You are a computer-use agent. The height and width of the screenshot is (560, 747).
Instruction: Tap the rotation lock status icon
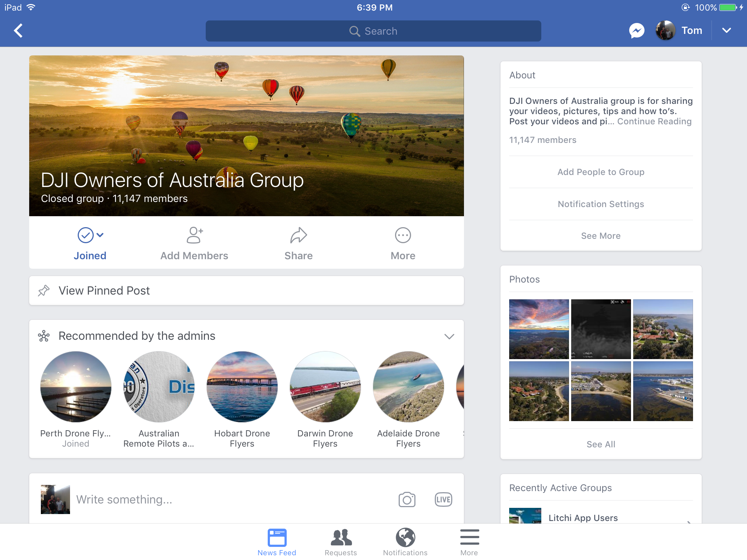coord(686,7)
